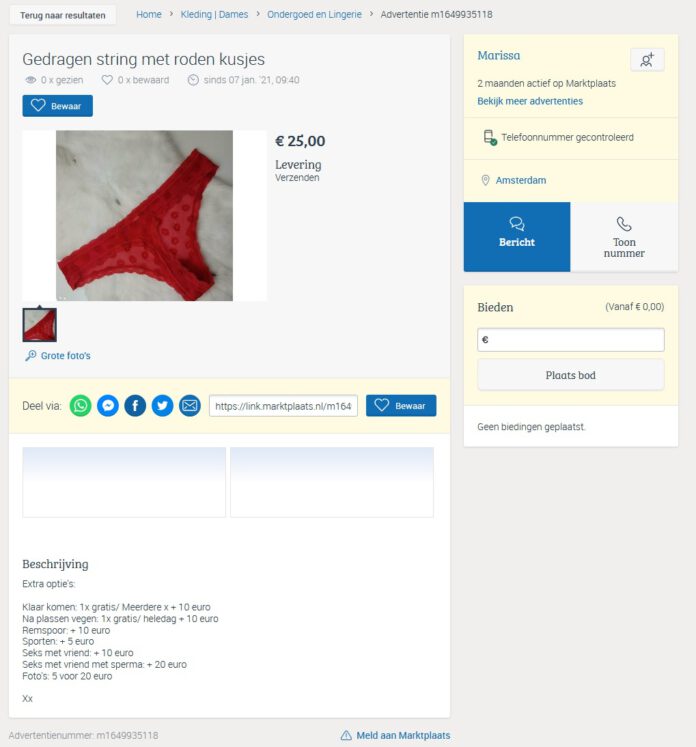Go to Ondergoed en Lingerie breadcrumb
Viewport: 696px width, 747px height.
pos(314,14)
